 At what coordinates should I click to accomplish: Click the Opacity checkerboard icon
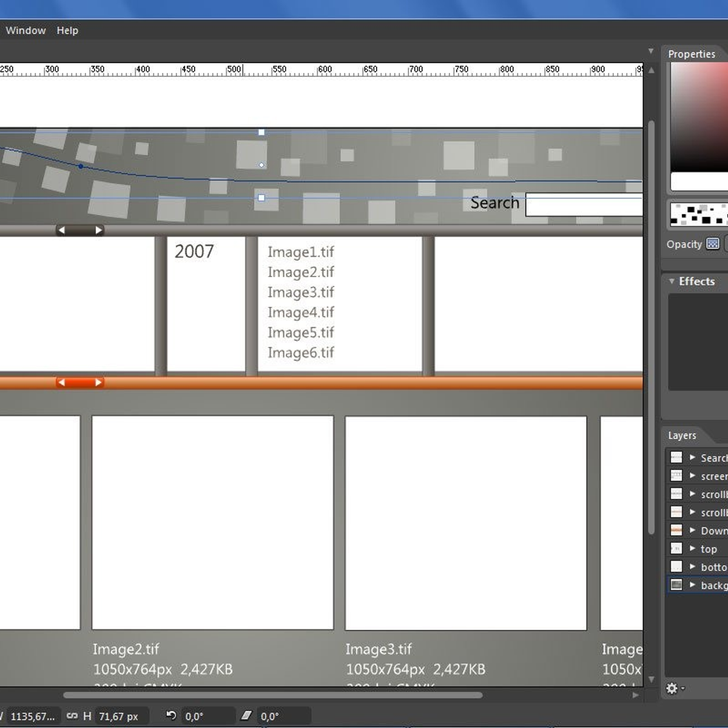pyautogui.click(x=713, y=244)
